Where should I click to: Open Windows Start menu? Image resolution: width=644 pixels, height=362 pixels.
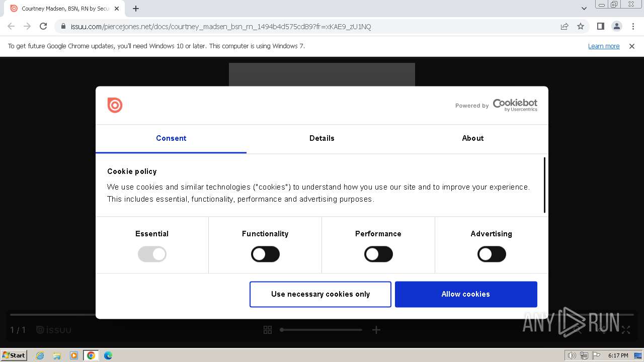point(14,355)
